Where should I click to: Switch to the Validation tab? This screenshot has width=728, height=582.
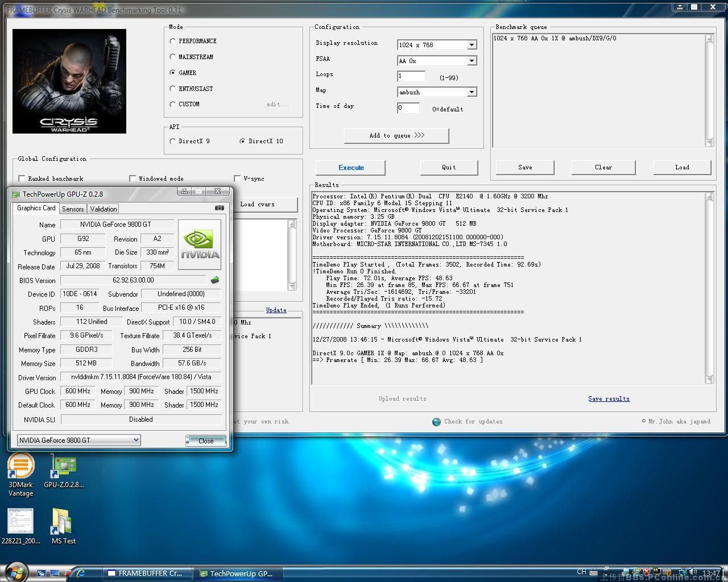tap(104, 209)
